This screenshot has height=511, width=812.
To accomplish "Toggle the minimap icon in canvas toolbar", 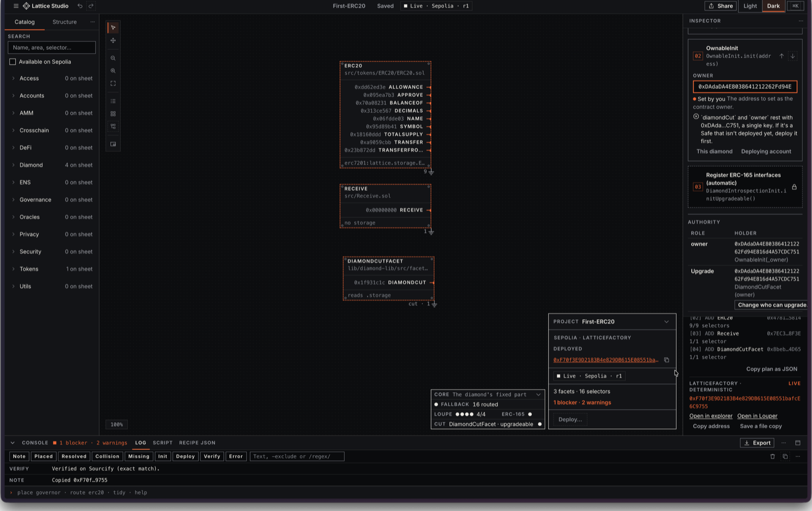I will click(x=113, y=144).
